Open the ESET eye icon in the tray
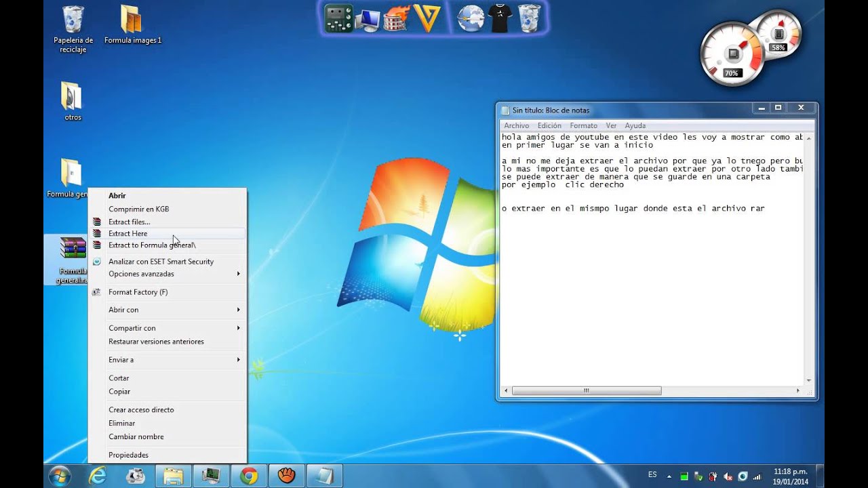The image size is (868, 488). pos(743,476)
